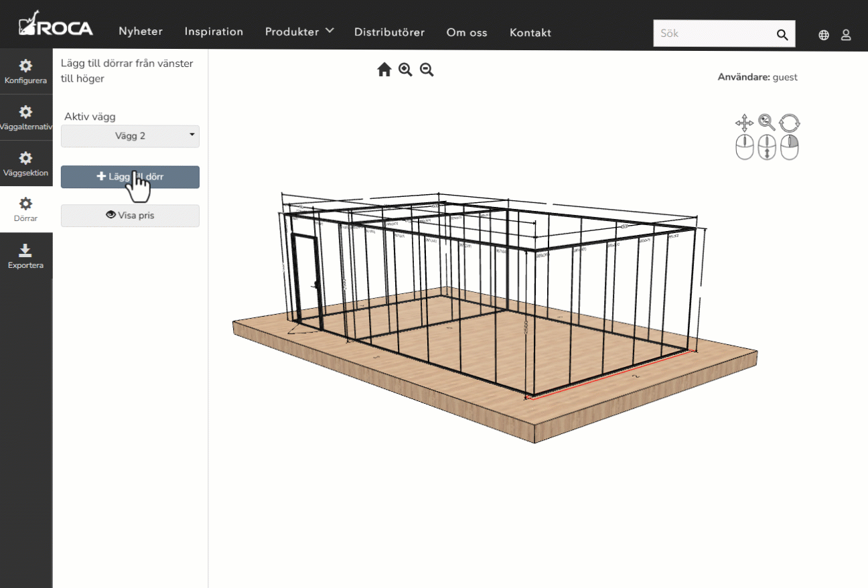This screenshot has height=588, width=868.
Task: Open the Aktiv vägg dropdown
Action: point(130,136)
